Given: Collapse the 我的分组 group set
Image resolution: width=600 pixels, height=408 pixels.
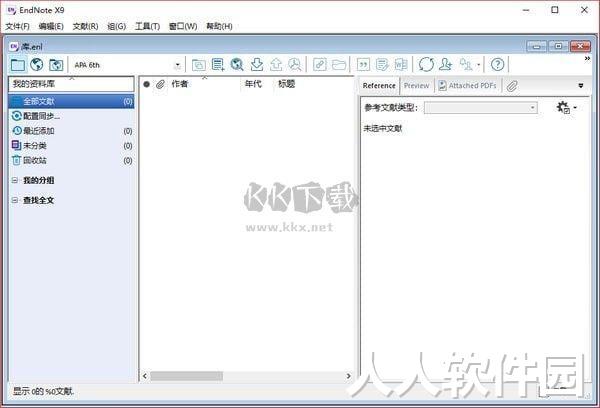Looking at the screenshot, I should click(15, 180).
